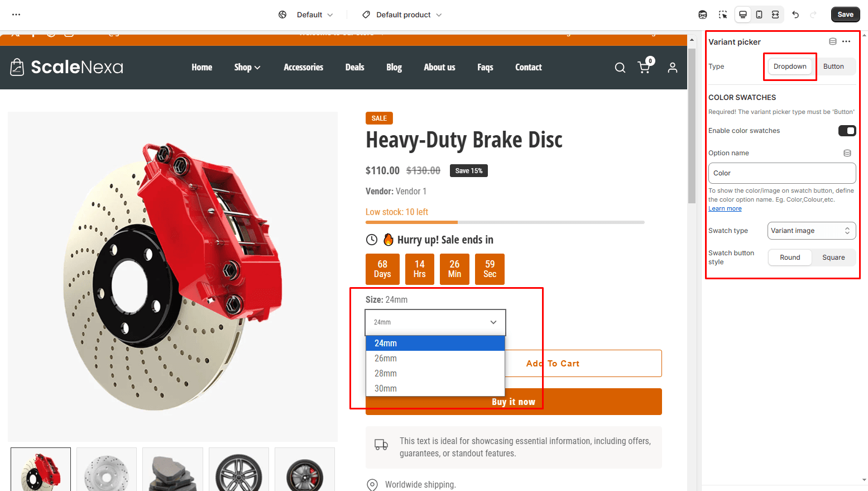Activate the inspector selection tool icon

(723, 15)
